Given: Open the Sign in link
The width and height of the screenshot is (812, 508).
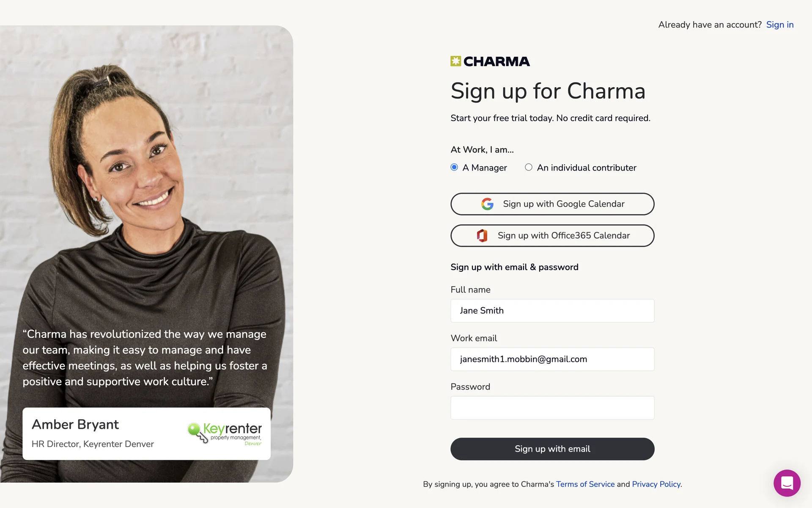Looking at the screenshot, I should coord(780,25).
